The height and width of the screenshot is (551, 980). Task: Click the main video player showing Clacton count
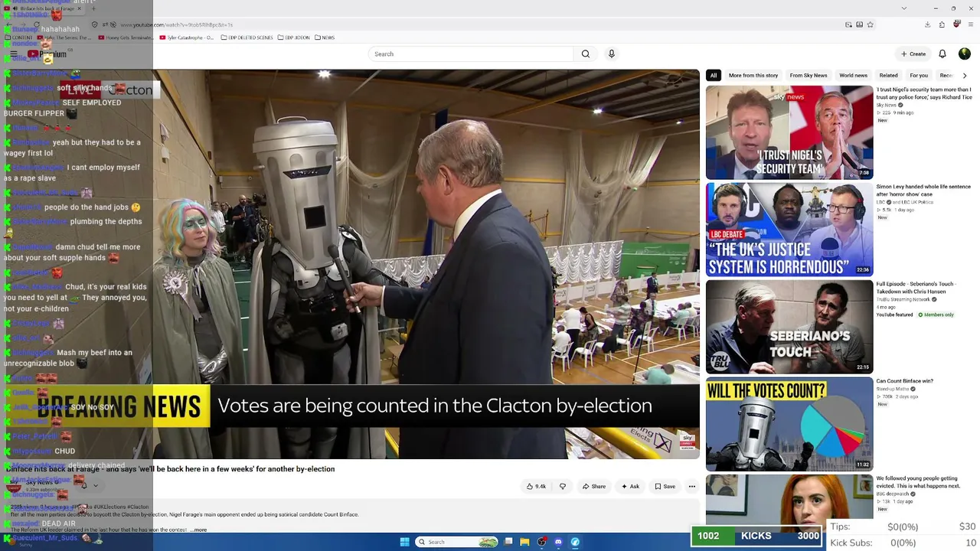point(426,264)
